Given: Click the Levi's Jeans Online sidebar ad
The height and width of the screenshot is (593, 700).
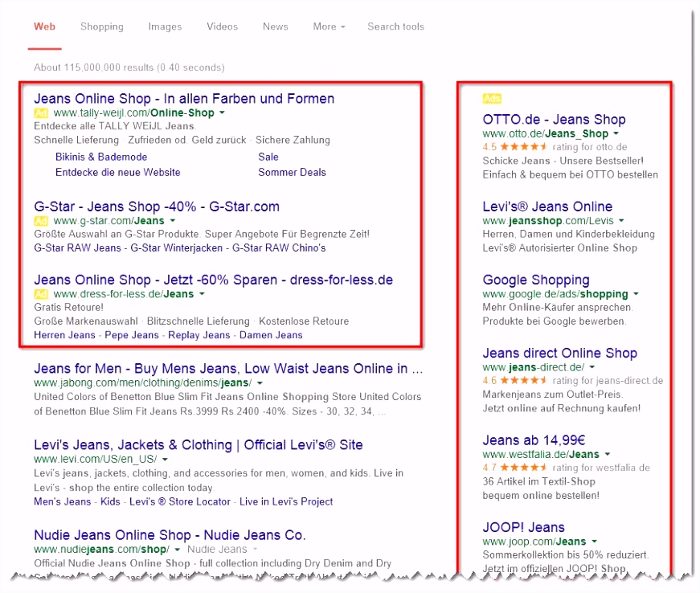Looking at the screenshot, I should pyautogui.click(x=547, y=207).
